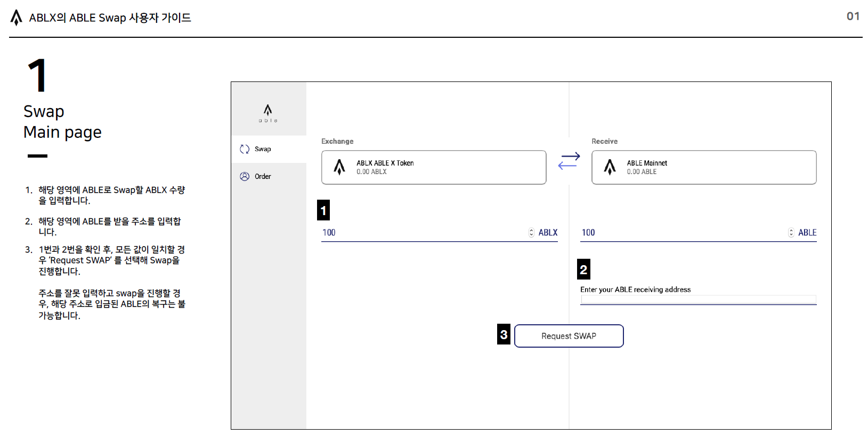Click the able logo in the sidebar

268,112
